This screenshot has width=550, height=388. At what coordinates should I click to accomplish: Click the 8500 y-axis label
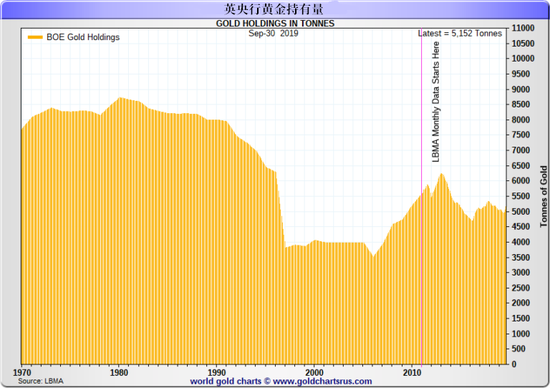521,105
